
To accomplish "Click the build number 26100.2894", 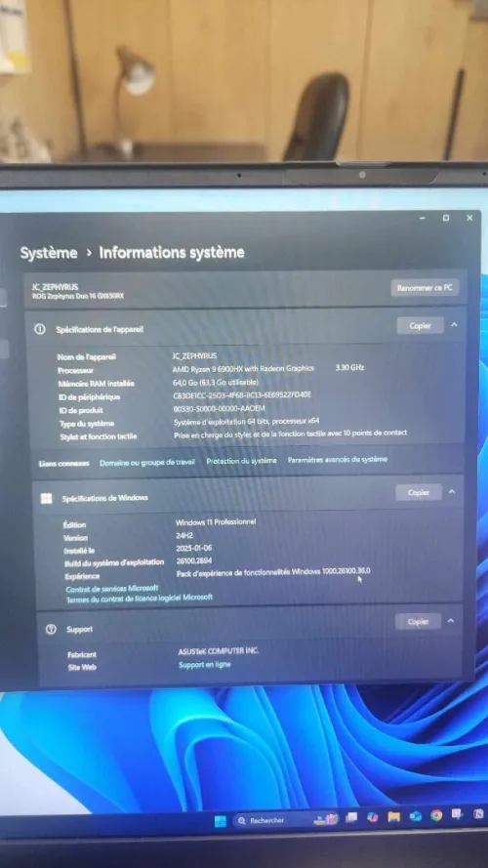I will (x=194, y=560).
